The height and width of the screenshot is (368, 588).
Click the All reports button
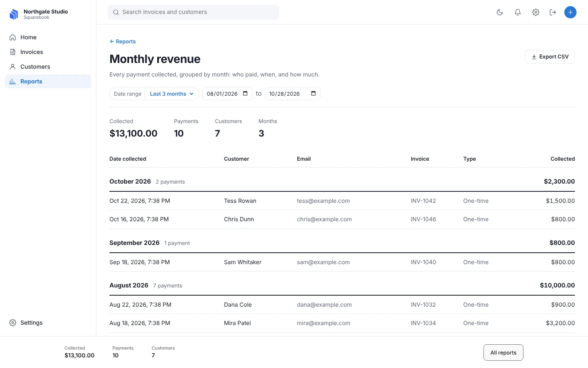click(503, 352)
